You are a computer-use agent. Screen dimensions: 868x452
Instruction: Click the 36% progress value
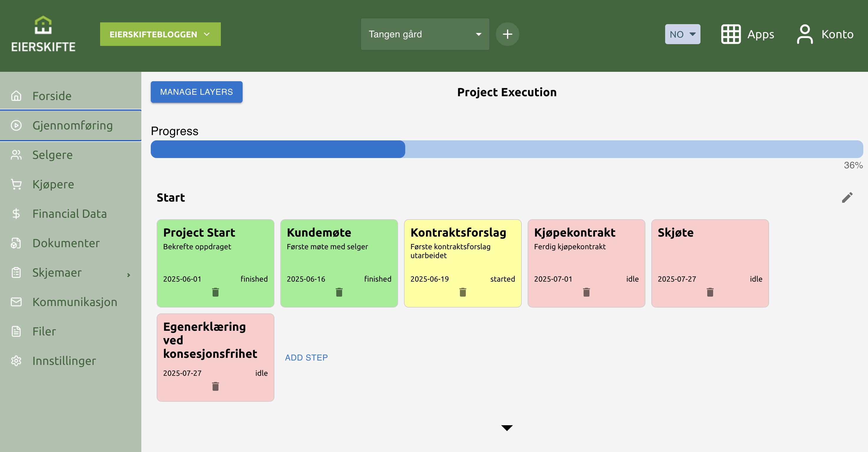pyautogui.click(x=853, y=165)
